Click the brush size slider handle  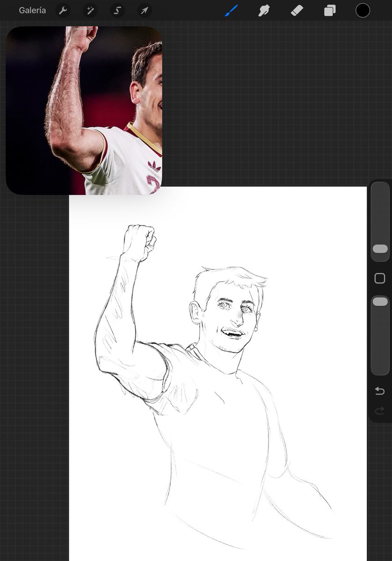(x=380, y=249)
